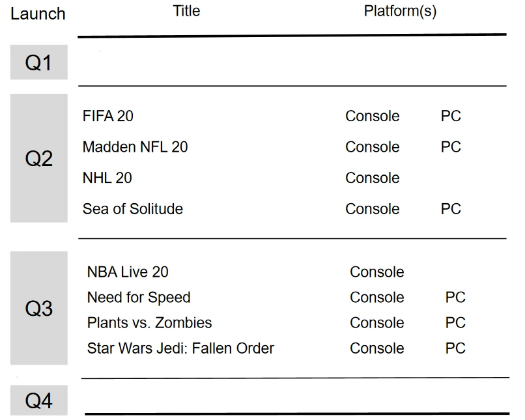Click the Q1 launch quarter block

[x=38, y=63]
